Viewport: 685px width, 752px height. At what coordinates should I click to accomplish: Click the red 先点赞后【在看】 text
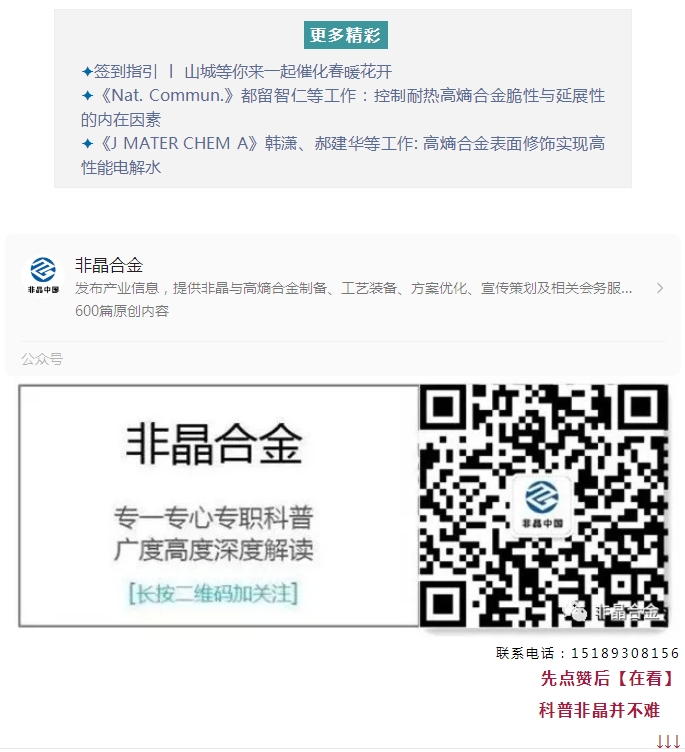click(607, 678)
